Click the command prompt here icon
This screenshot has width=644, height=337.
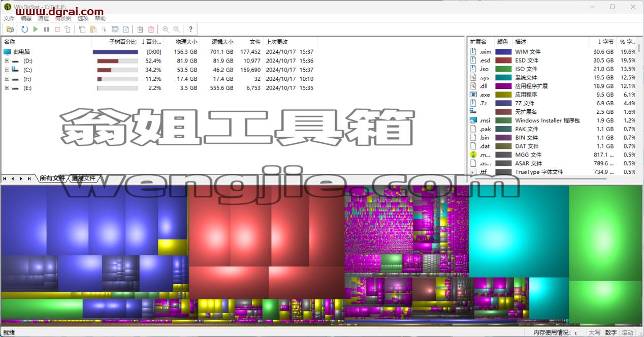coord(115,29)
